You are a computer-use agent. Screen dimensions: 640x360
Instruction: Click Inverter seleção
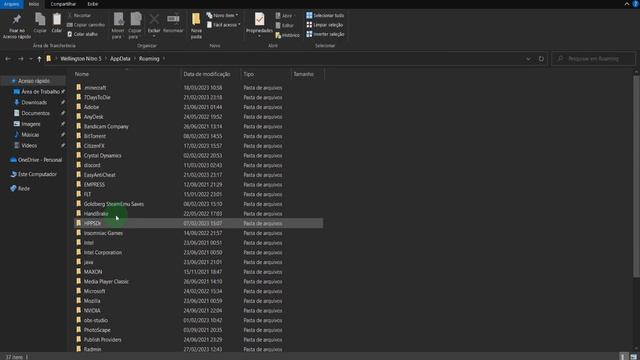click(x=325, y=34)
